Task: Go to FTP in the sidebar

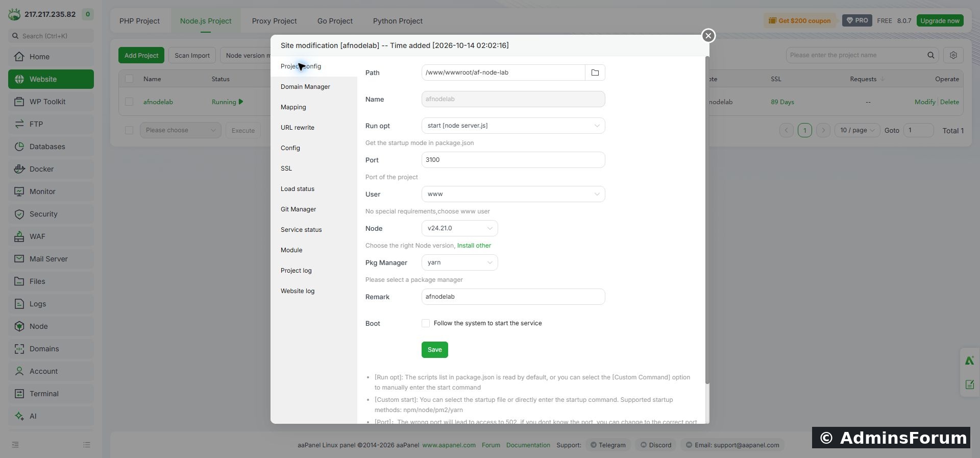Action: pyautogui.click(x=51, y=124)
